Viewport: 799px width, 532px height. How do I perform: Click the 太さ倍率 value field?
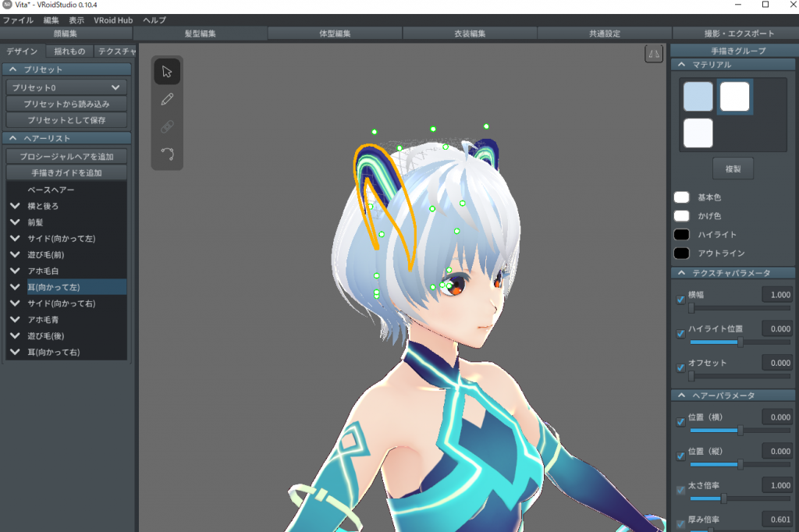777,486
